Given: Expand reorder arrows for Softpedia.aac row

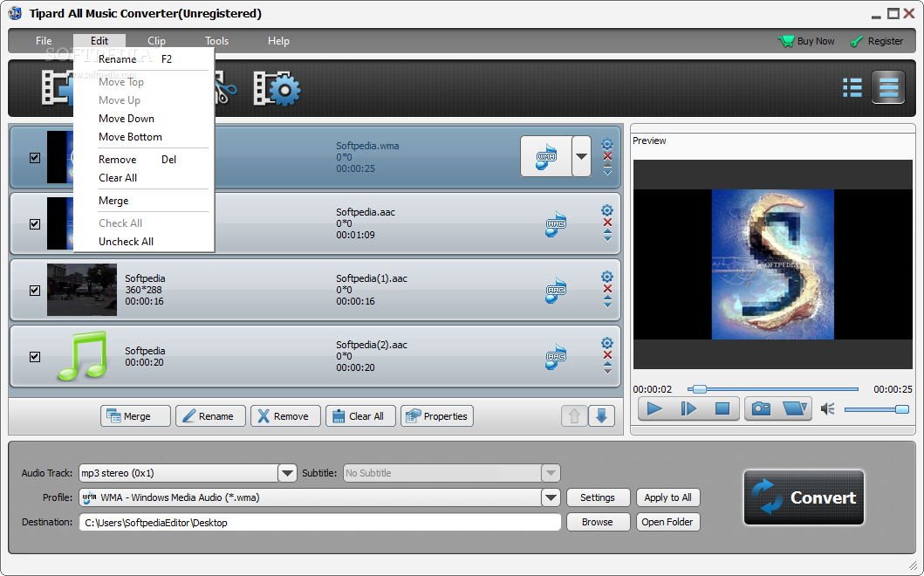Looking at the screenshot, I should [607, 236].
